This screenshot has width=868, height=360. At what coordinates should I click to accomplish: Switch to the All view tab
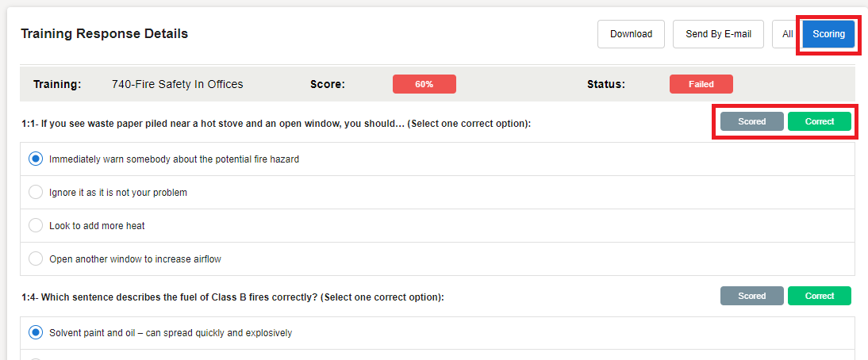click(x=787, y=34)
